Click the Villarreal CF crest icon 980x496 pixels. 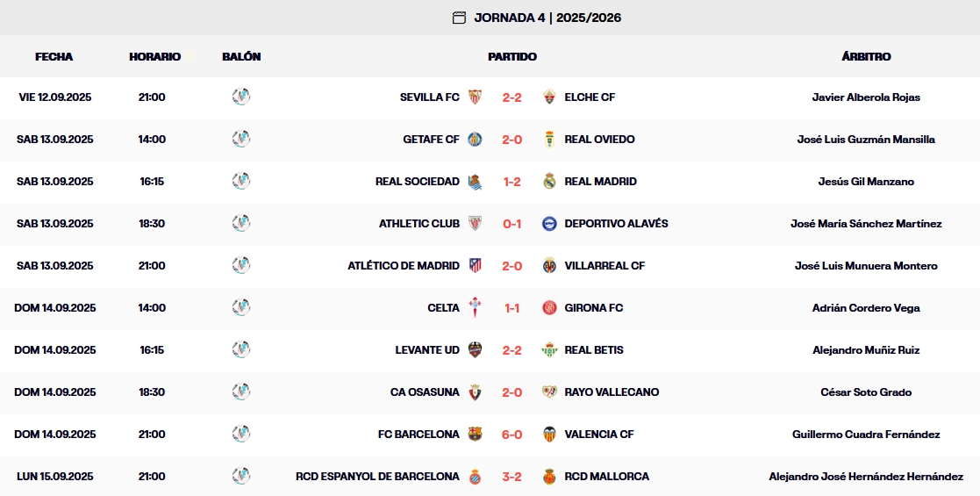click(549, 266)
